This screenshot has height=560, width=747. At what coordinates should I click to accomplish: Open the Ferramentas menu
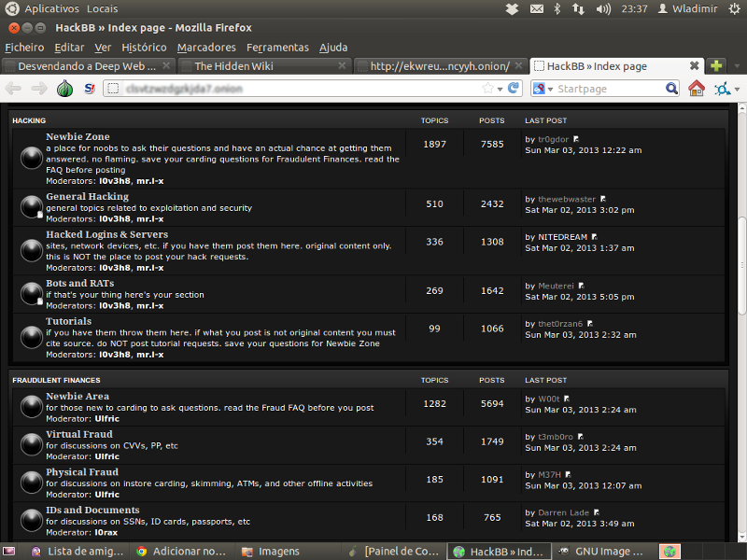point(277,48)
